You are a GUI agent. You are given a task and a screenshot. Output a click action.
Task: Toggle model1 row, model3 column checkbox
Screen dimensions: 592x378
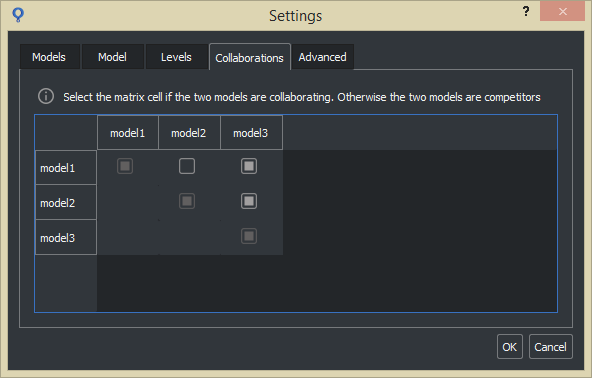[249, 166]
